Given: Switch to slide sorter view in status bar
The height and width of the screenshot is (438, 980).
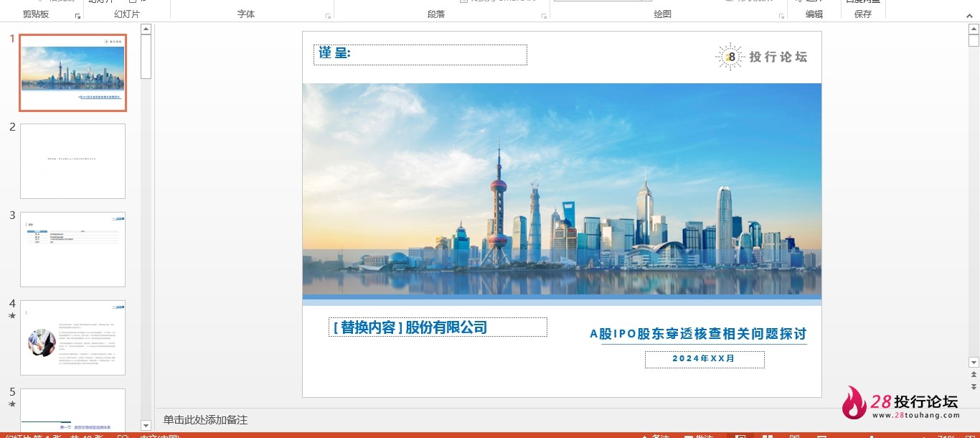Looking at the screenshot, I should 768,436.
